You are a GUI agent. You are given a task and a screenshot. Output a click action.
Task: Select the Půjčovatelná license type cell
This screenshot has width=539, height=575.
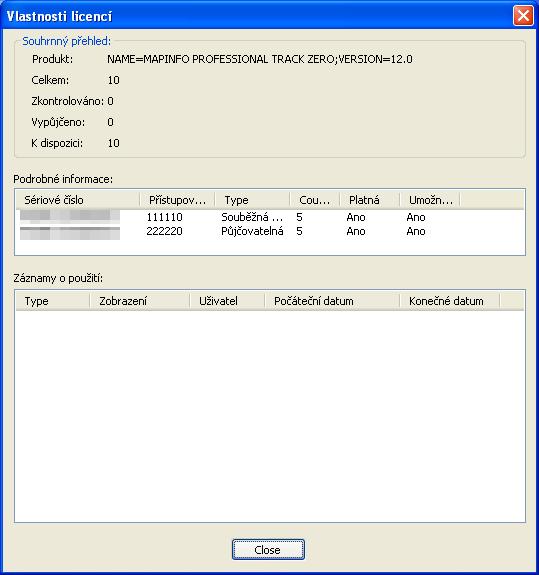[252, 231]
